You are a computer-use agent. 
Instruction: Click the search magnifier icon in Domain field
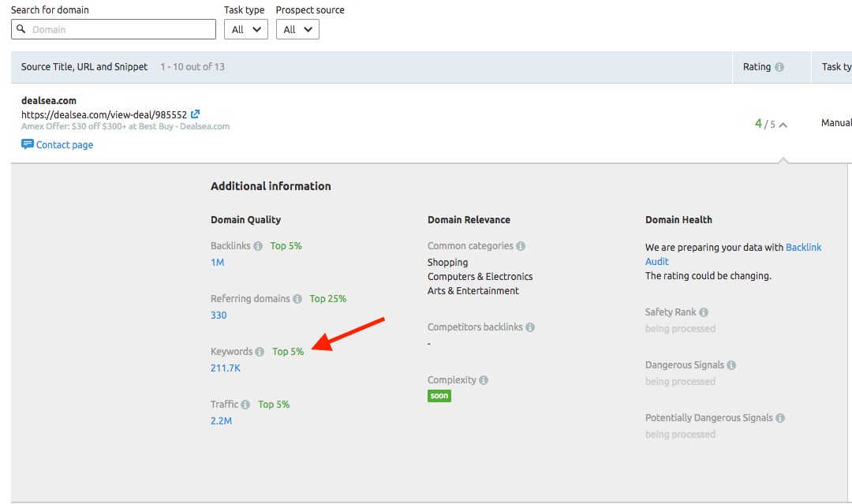click(x=21, y=28)
